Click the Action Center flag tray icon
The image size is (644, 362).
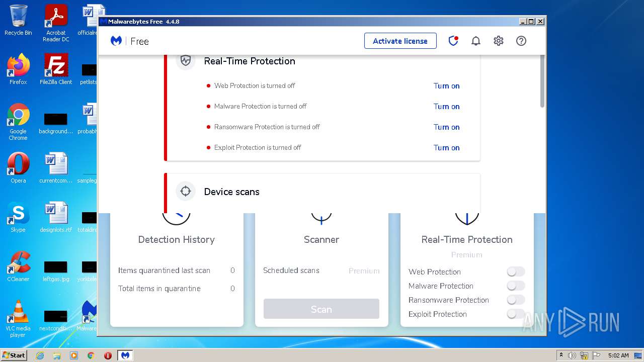(x=596, y=355)
